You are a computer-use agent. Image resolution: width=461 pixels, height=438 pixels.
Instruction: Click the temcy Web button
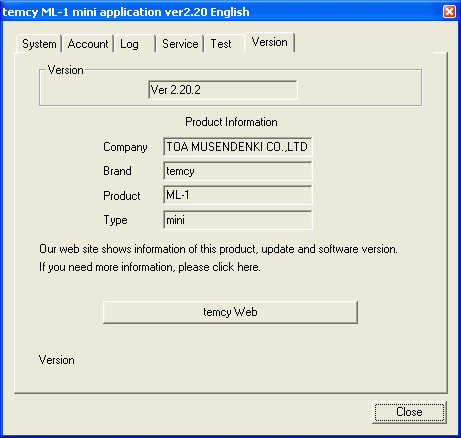tap(230, 312)
